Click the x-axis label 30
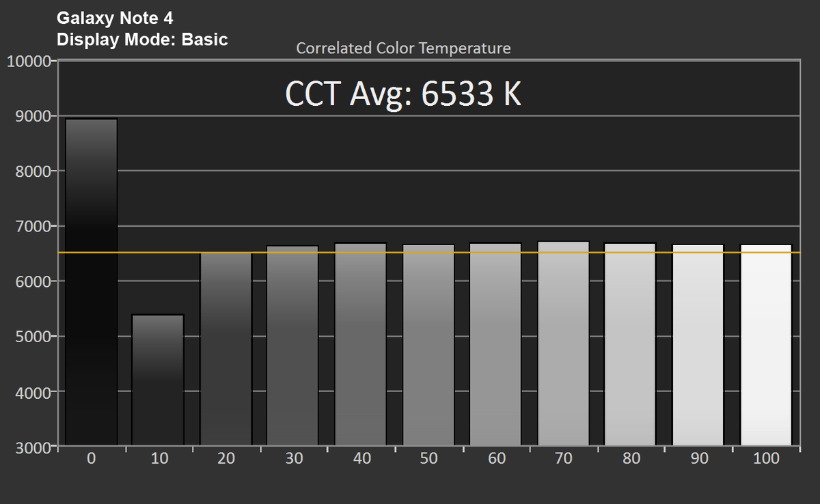 tap(294, 459)
